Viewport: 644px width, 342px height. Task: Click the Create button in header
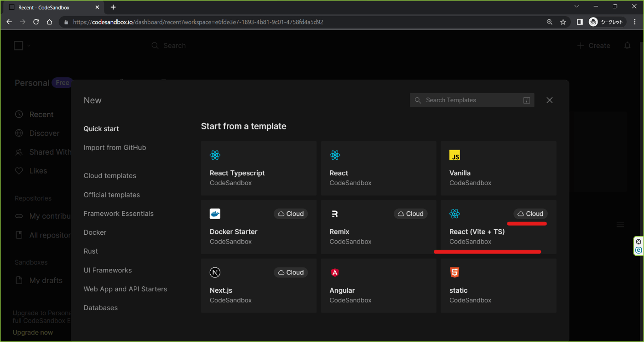pyautogui.click(x=593, y=46)
